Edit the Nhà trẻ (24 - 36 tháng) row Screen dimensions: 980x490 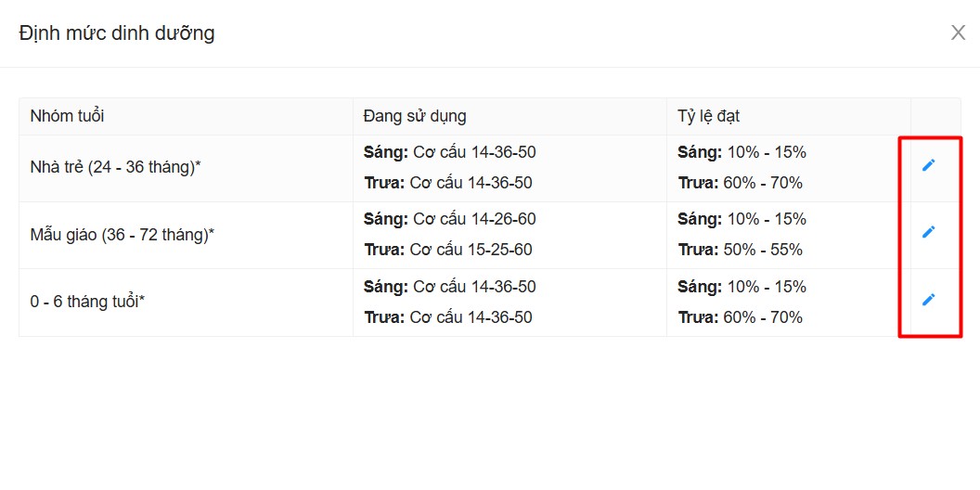tap(928, 165)
